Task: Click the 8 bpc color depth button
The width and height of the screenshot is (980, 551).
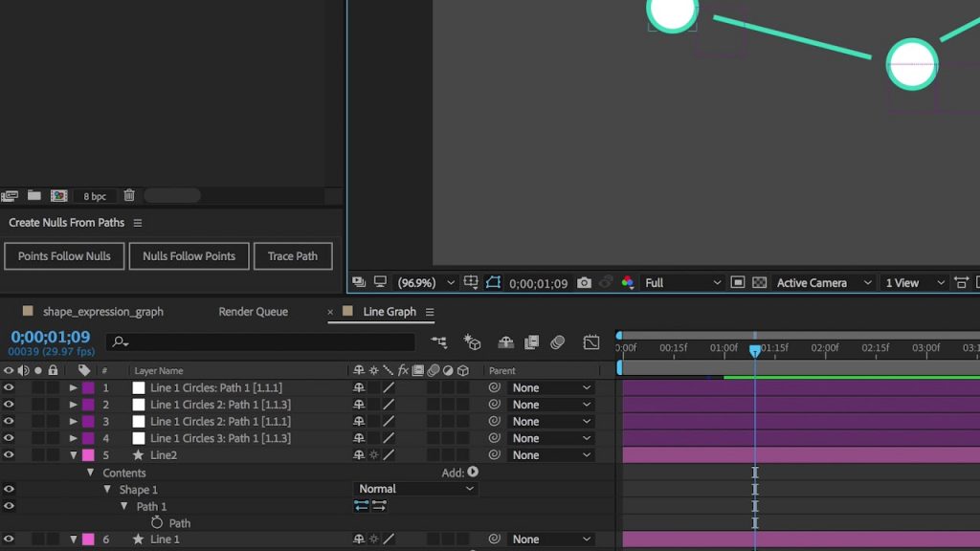Action: (x=95, y=196)
